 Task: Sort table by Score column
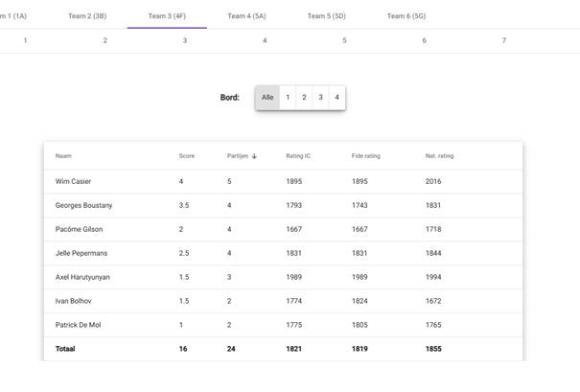pyautogui.click(x=186, y=156)
